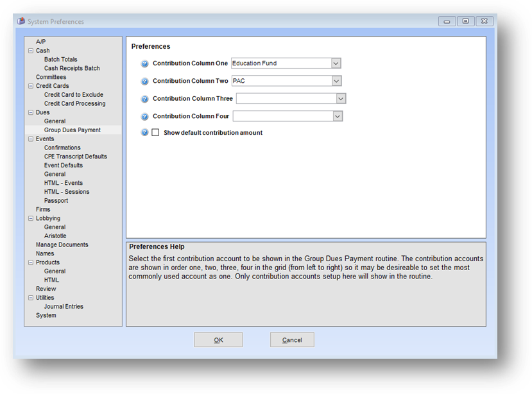The height and width of the screenshot is (394, 532).
Task: Collapse the Cash tree node
Action: point(30,51)
